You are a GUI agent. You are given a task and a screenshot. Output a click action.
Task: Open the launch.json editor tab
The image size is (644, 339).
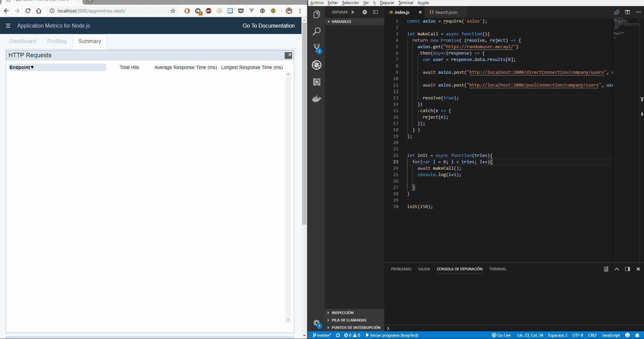click(x=445, y=12)
